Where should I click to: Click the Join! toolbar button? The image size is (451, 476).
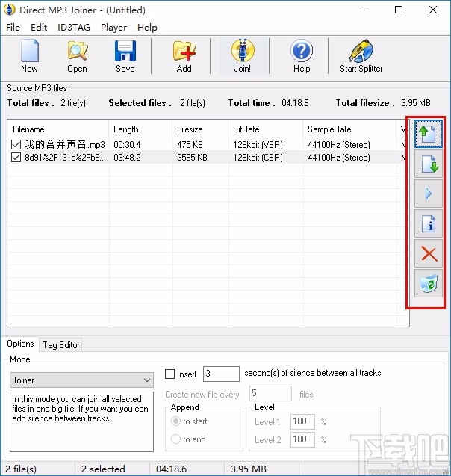243,56
